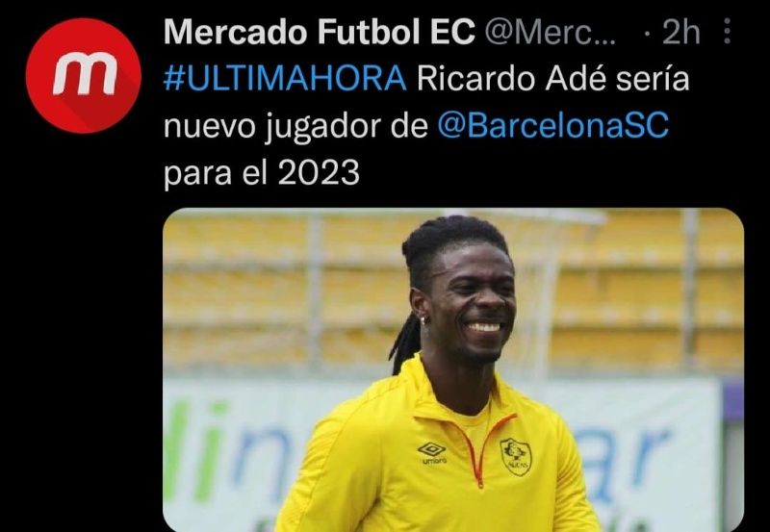This screenshot has width=770, height=532.
Task: Open the tweet's three-dot more options menu
Action: click(728, 32)
